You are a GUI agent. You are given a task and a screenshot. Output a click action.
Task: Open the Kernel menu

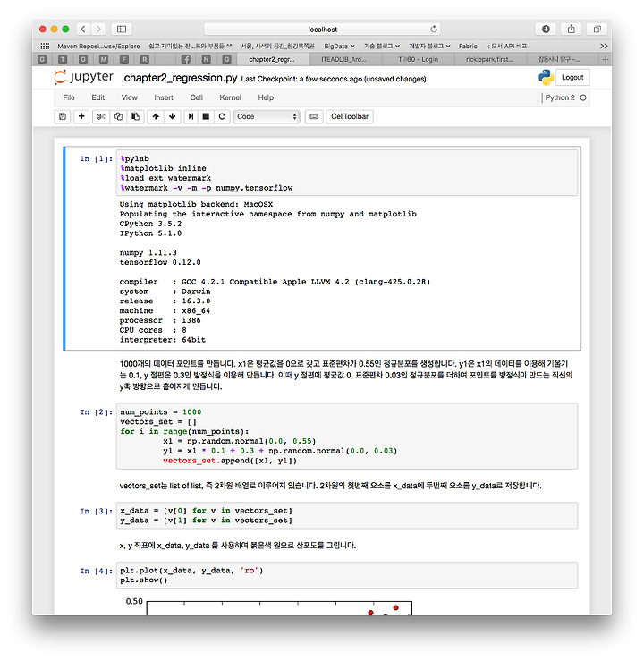(230, 97)
